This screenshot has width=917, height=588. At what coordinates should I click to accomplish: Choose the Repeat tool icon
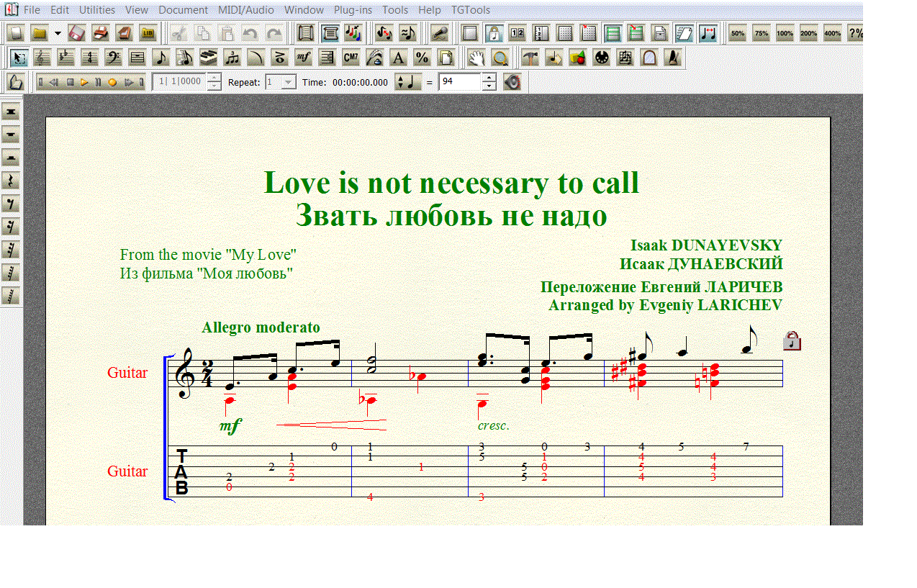(x=327, y=58)
